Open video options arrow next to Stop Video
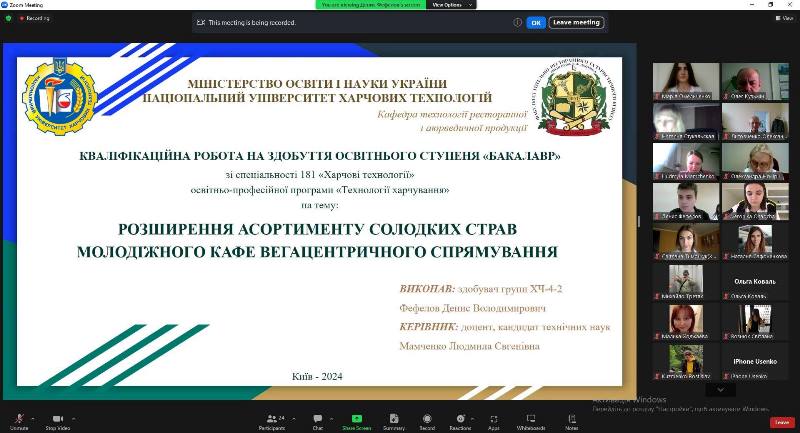The width and height of the screenshot is (800, 433). 74,419
